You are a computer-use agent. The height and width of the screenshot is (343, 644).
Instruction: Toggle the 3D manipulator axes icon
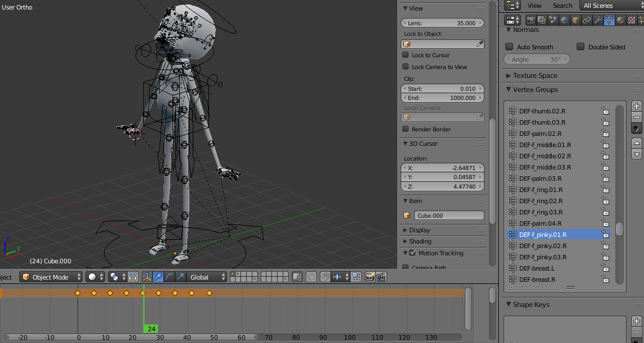coord(147,277)
